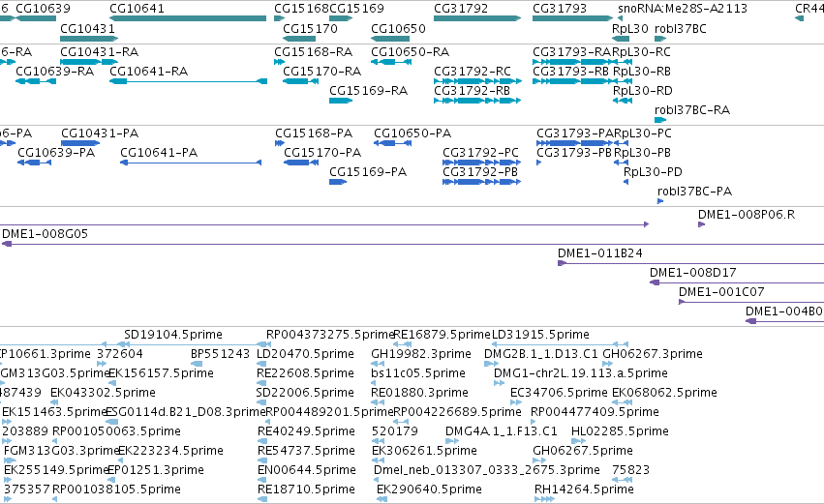Click transcript CG10431-RA

pyautogui.click(x=100, y=52)
